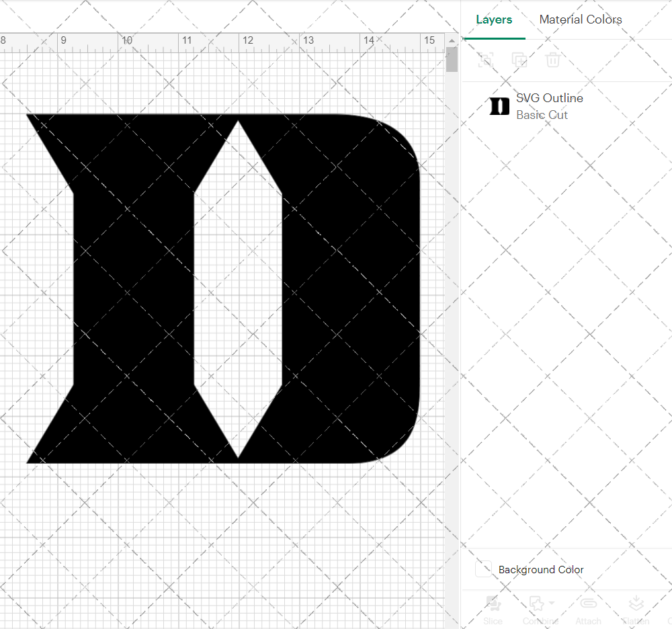This screenshot has width=672, height=629.
Task: Select the SVG Outline layer thumbnail
Action: [499, 106]
